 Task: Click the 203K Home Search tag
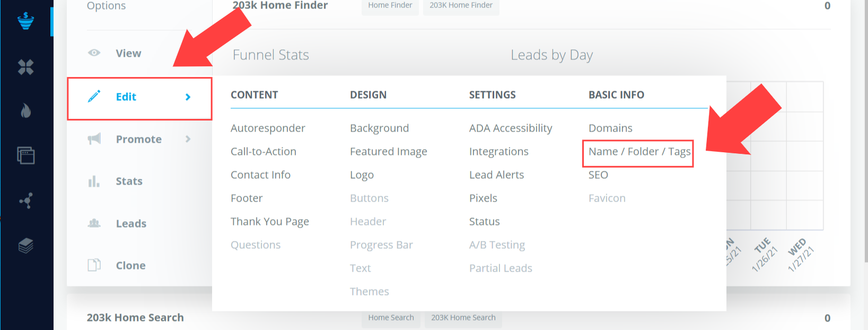(x=463, y=317)
